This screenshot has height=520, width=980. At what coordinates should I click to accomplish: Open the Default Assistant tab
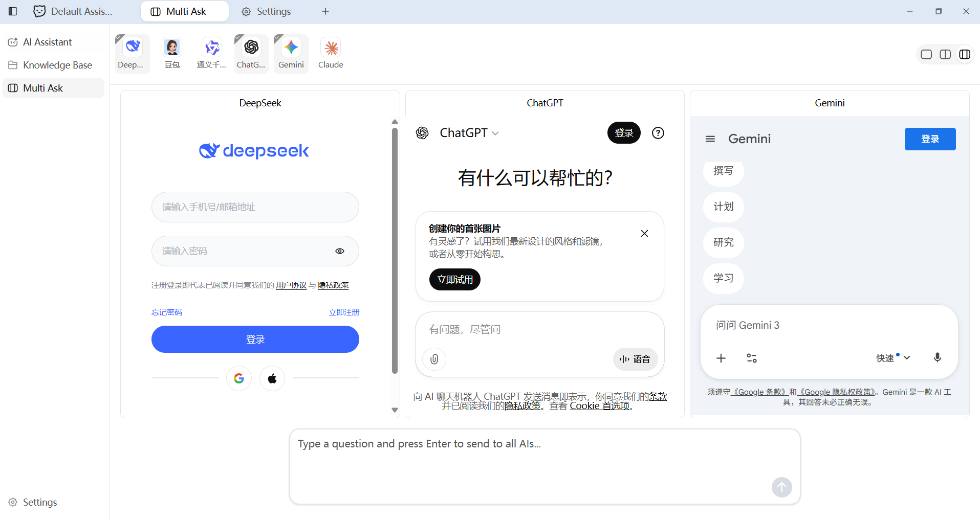[x=73, y=11]
